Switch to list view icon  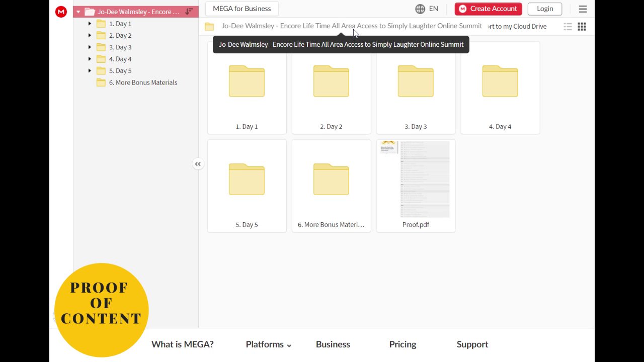(568, 27)
